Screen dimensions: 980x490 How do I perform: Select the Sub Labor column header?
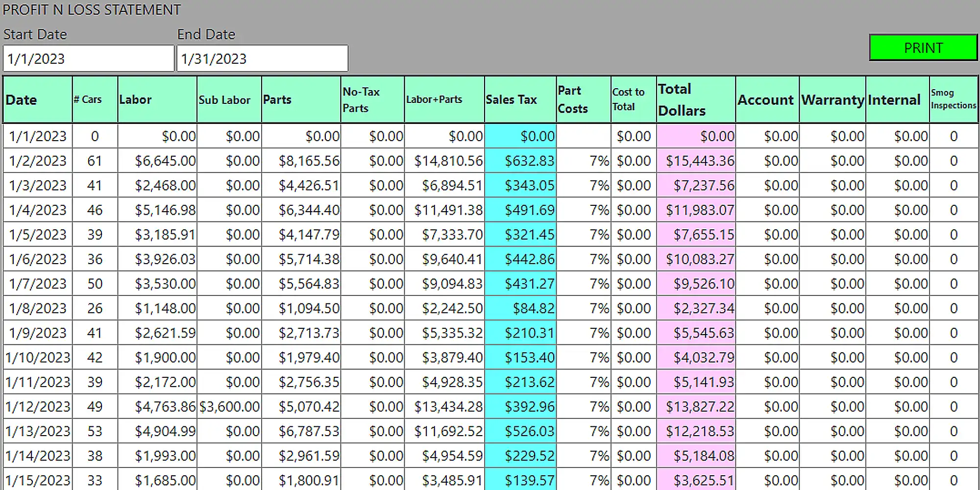pyautogui.click(x=229, y=99)
